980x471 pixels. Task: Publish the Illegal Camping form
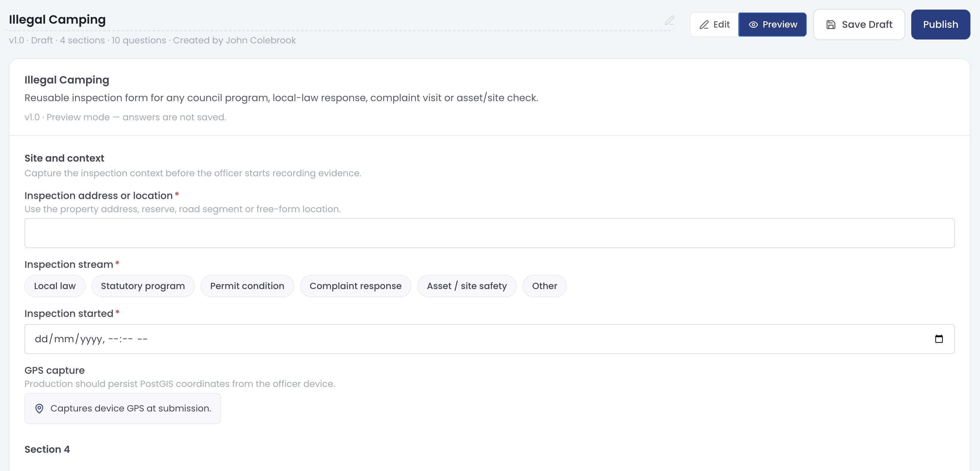pyautogui.click(x=940, y=25)
